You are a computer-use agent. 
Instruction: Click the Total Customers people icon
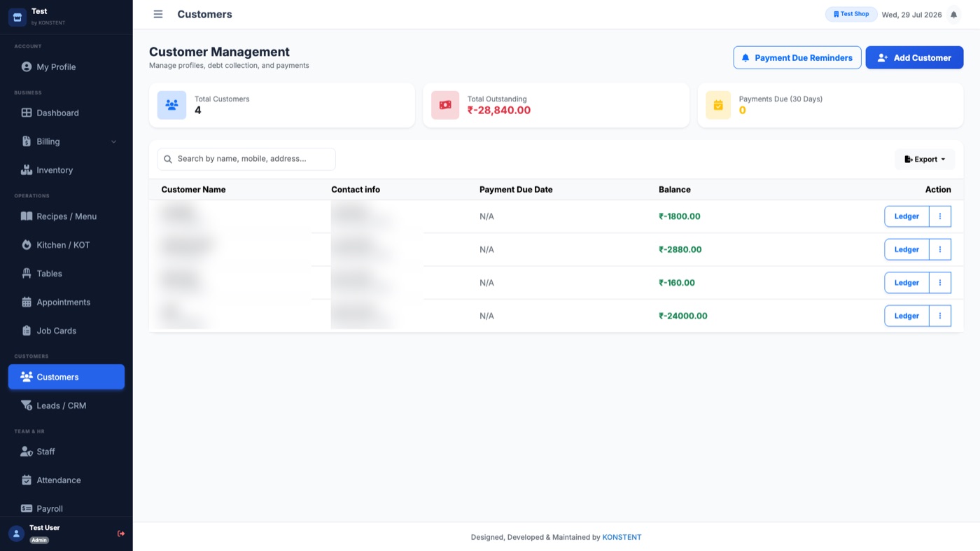tap(171, 105)
